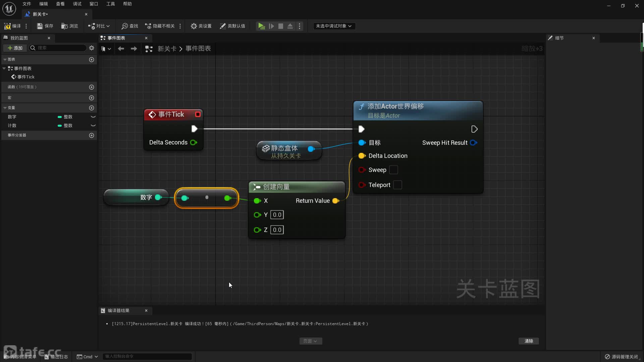Start play-in-editor with green play button
Screen dimensions: 644x362
pos(261,26)
